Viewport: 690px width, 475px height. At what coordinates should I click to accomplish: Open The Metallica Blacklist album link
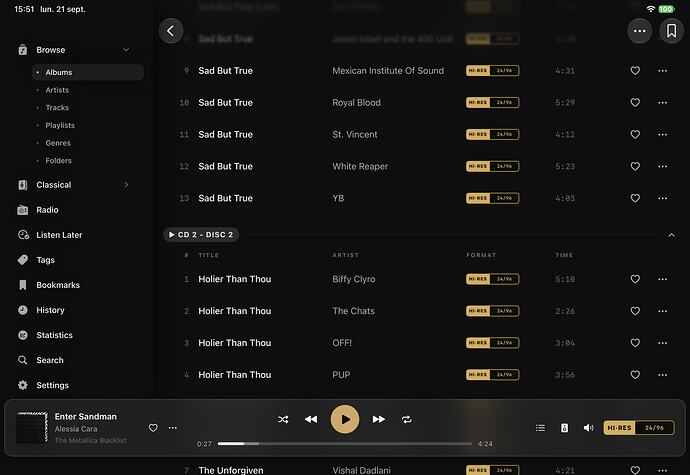click(91, 441)
